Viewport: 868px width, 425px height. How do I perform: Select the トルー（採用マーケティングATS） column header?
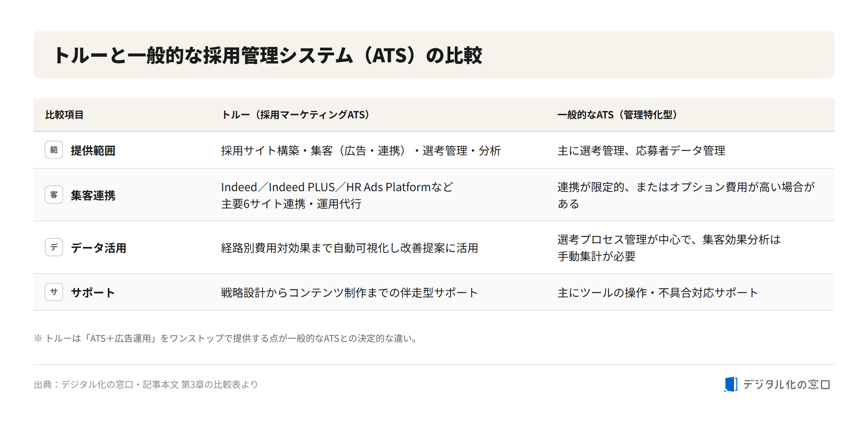296,115
